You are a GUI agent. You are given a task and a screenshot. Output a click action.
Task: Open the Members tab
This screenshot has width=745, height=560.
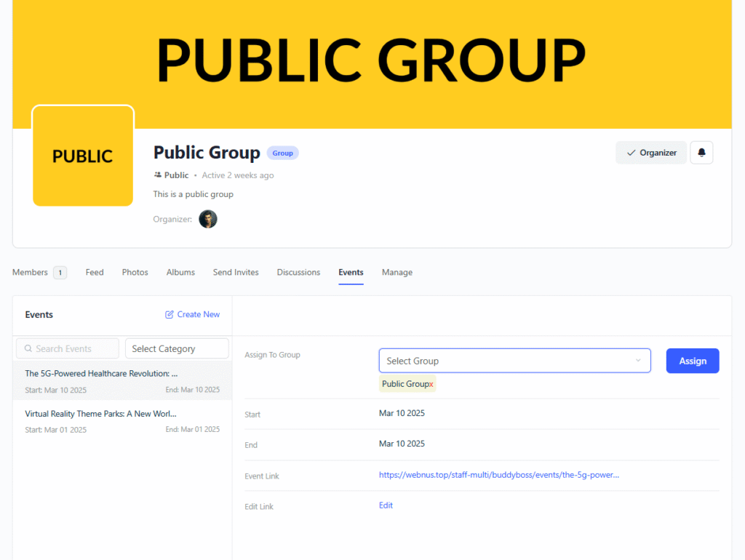point(31,272)
